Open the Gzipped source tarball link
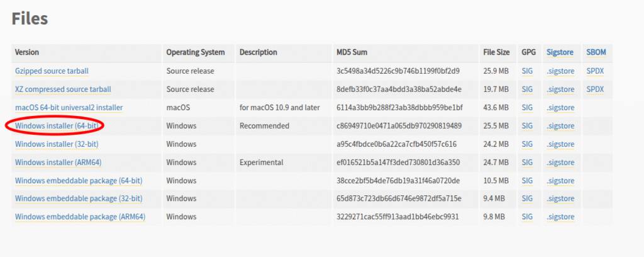The width and height of the screenshot is (644, 257). [x=52, y=71]
